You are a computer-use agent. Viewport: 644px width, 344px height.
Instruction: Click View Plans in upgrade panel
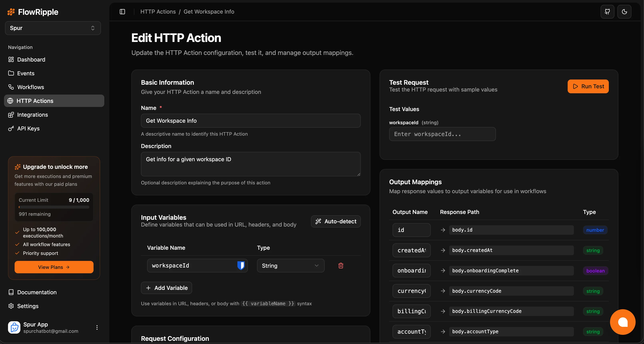click(54, 267)
